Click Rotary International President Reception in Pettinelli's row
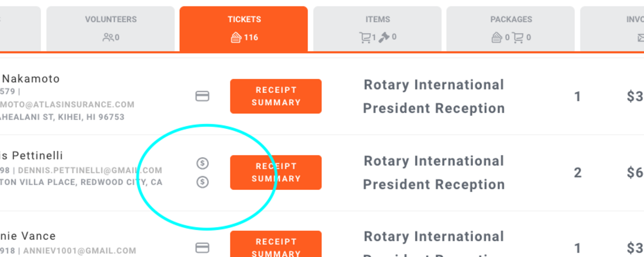The height and width of the screenshot is (257, 644). [434, 172]
